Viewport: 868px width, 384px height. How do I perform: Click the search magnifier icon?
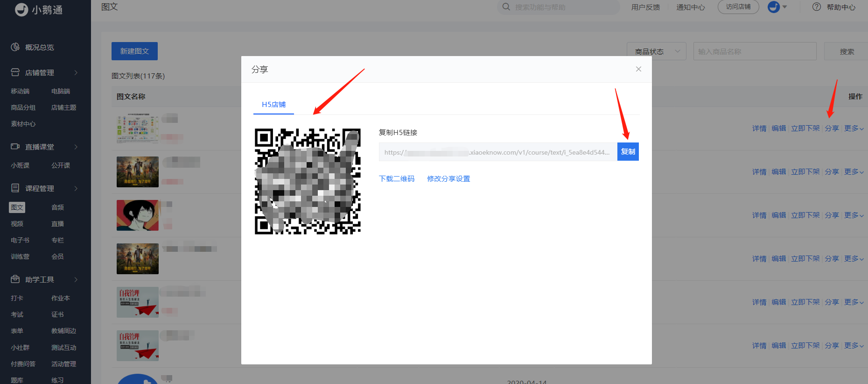[506, 7]
